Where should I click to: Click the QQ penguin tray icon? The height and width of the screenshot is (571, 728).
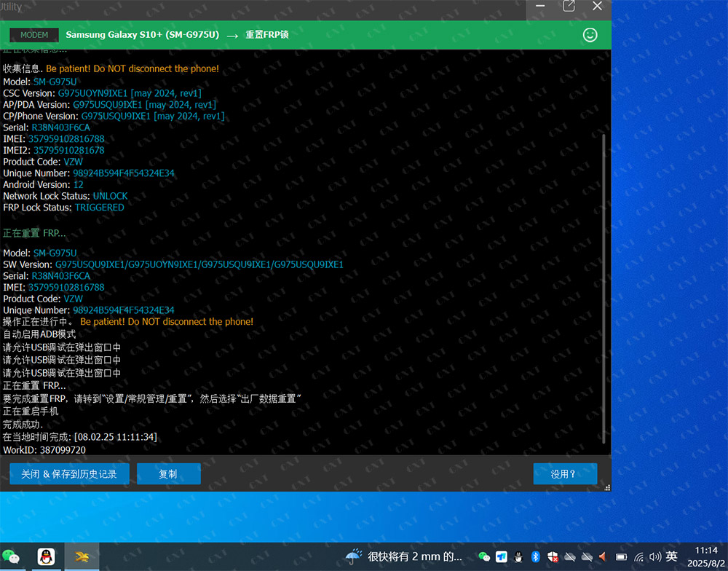518,556
